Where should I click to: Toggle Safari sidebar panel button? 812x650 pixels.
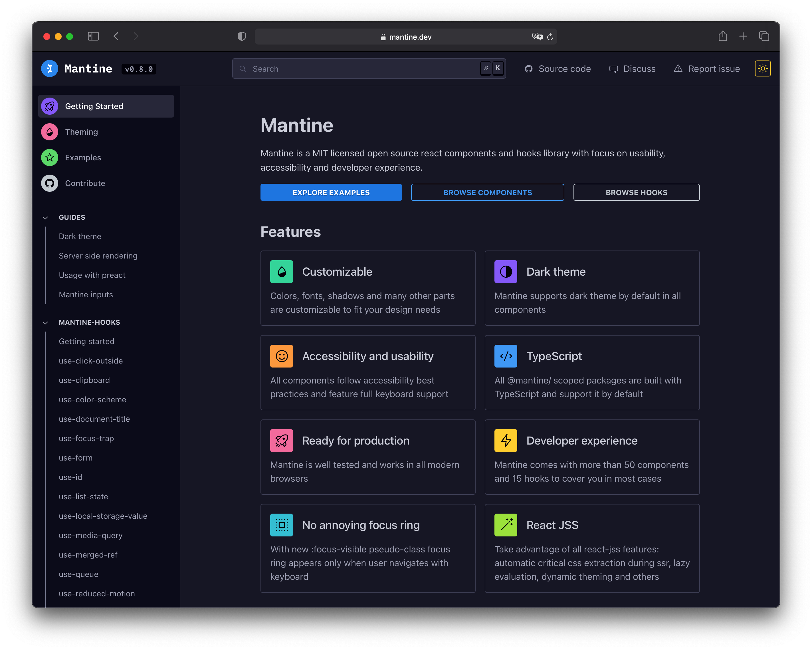[x=93, y=36]
